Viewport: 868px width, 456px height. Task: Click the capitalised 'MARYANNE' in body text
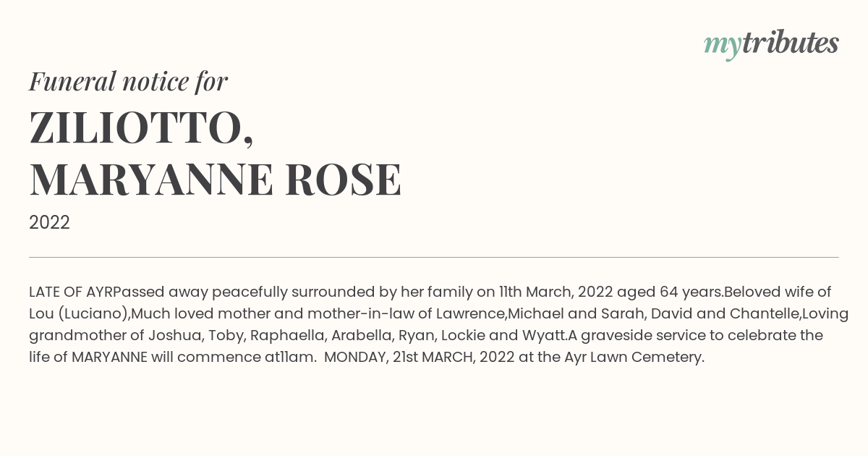[x=109, y=358]
